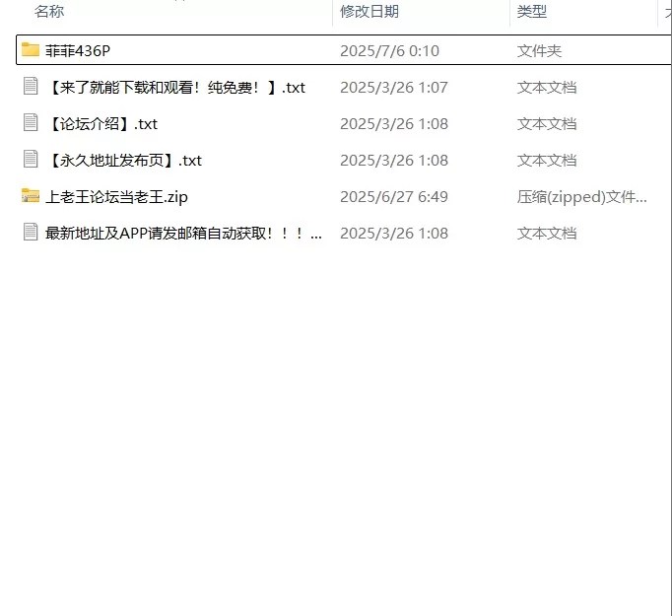Click the date 2025/6/27 6:49
This screenshot has height=616, width=672.
click(394, 197)
